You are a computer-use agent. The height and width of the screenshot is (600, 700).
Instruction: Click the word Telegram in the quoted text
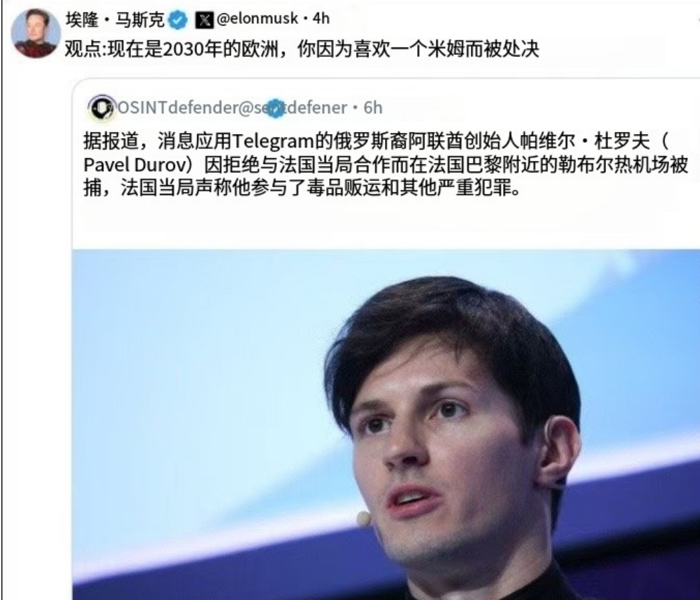pos(273,141)
